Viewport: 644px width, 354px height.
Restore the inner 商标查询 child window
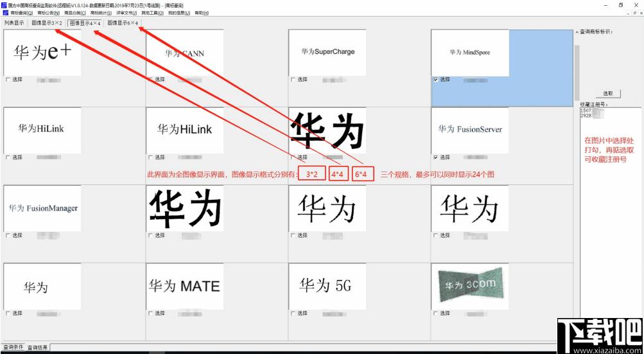634,13
